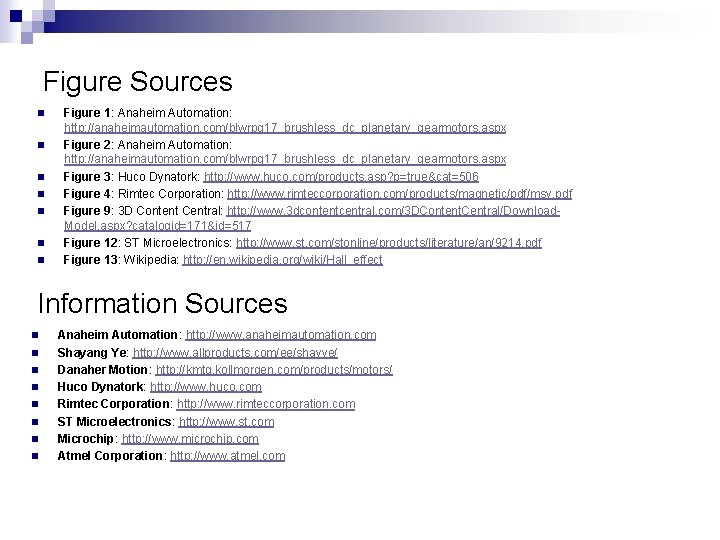Open the ST Microelectronics 9214.pdf link
Screen dimensions: 720x540
coord(388,242)
